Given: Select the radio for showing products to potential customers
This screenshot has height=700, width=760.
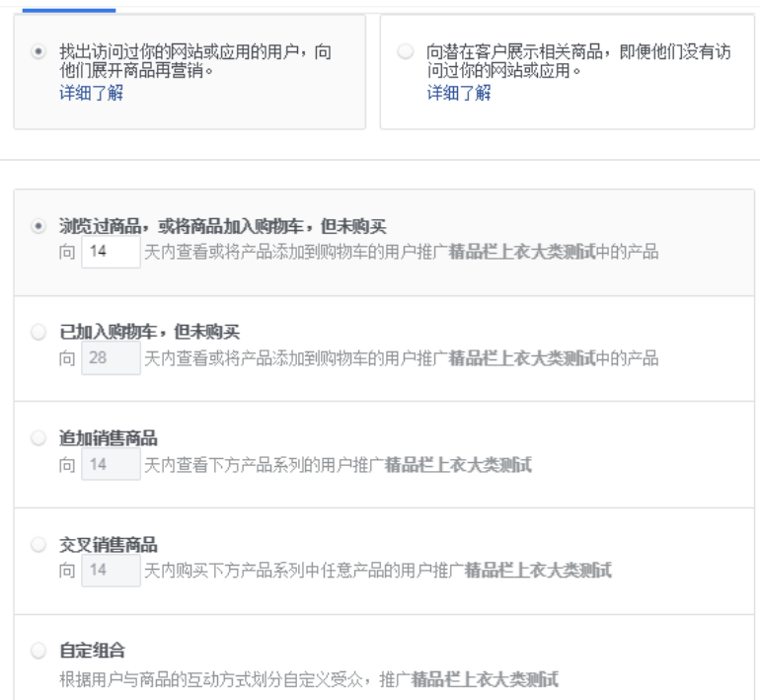Looking at the screenshot, I should (406, 51).
